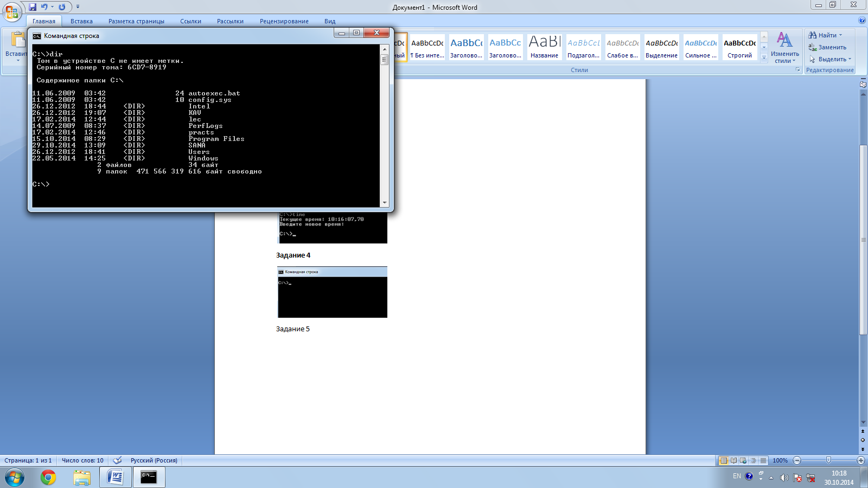Image resolution: width=868 pixels, height=488 pixels.
Task: Click the Paste clipboard icon
Action: tap(18, 40)
